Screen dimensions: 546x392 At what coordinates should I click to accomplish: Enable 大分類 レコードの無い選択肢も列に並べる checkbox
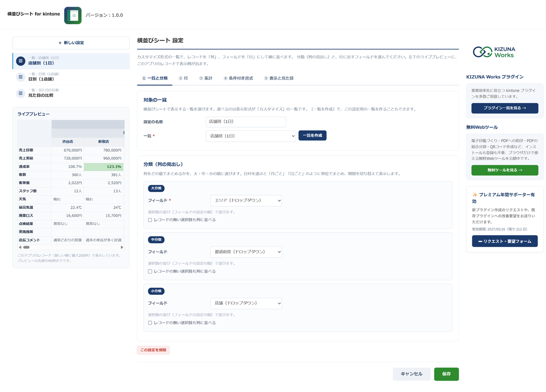150,220
